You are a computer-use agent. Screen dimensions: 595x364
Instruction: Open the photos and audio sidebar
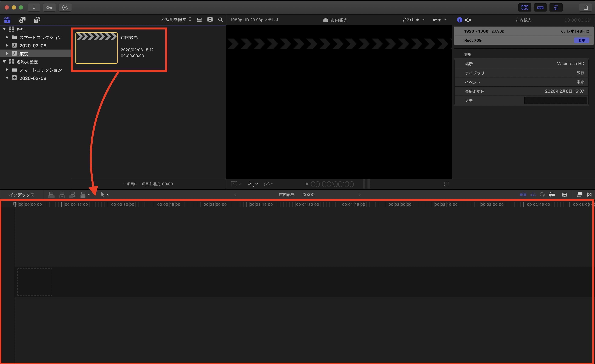22,20
